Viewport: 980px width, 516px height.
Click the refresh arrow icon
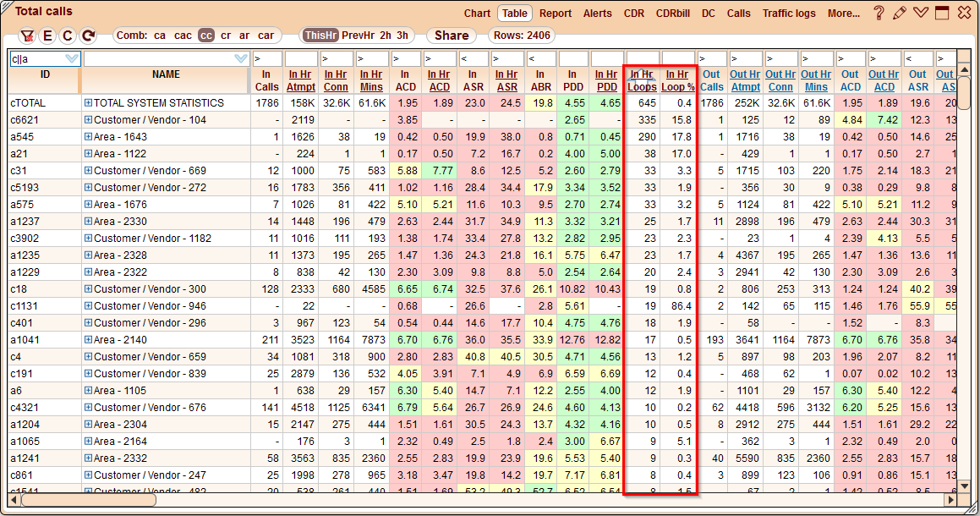(x=88, y=36)
